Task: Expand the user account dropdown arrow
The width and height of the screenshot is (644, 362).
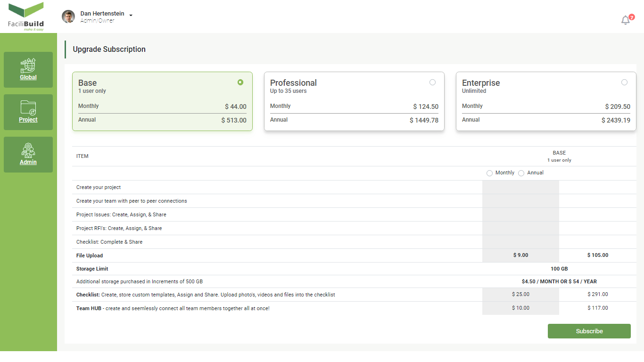Action: click(x=131, y=15)
